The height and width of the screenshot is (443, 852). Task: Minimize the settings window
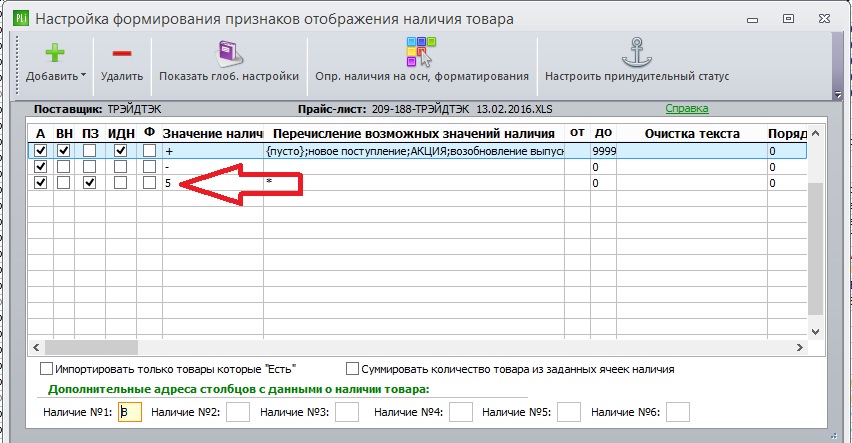pyautogui.click(x=753, y=20)
